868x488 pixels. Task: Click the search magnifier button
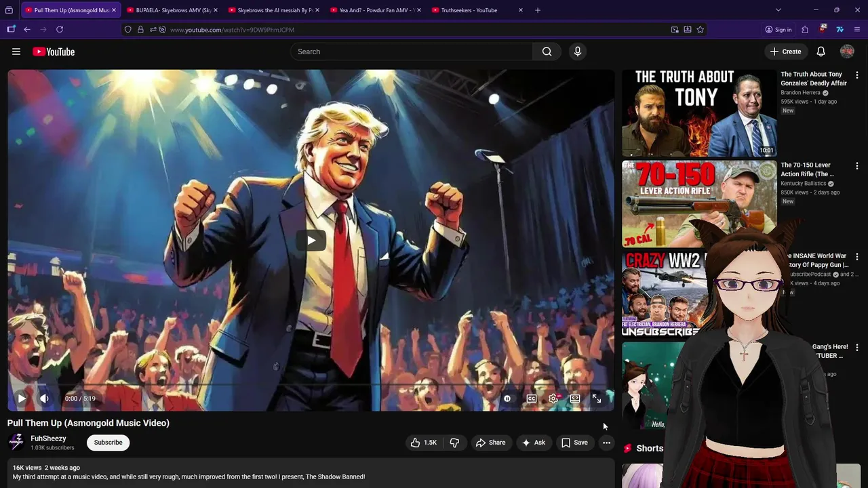click(x=547, y=52)
